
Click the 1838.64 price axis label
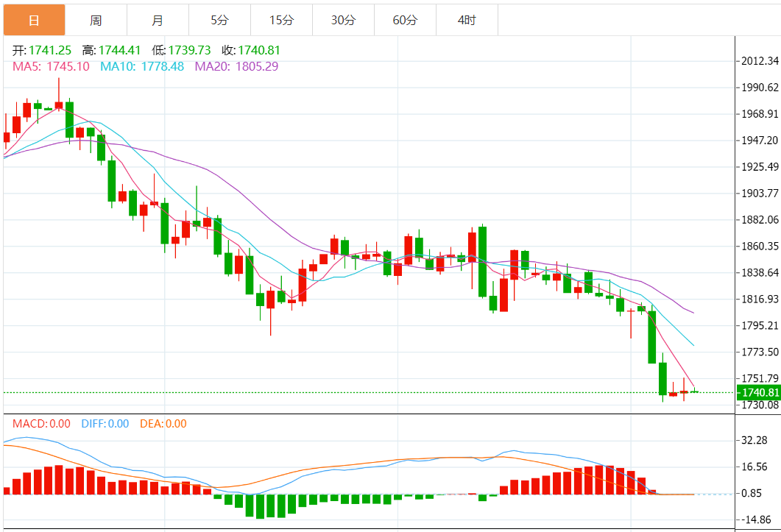click(760, 272)
